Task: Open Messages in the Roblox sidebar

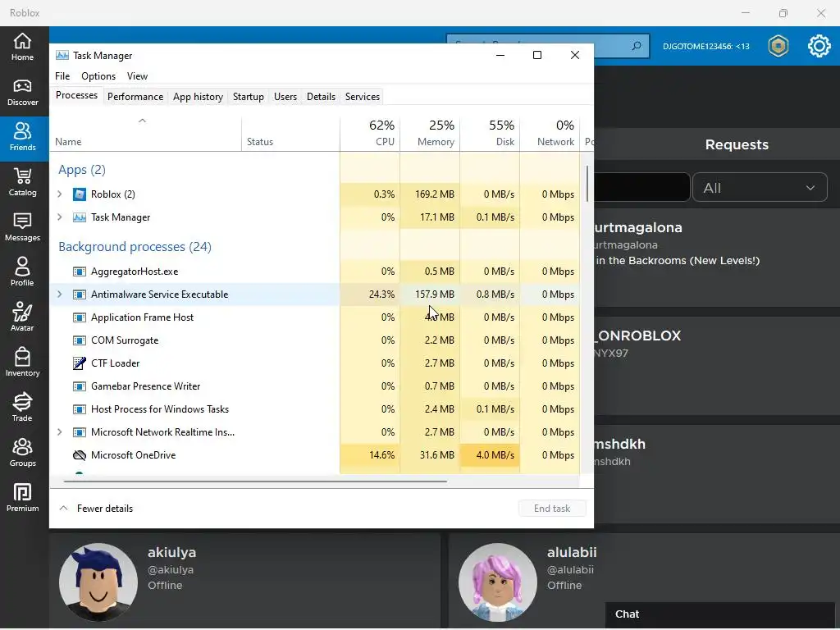Action: coord(22,227)
